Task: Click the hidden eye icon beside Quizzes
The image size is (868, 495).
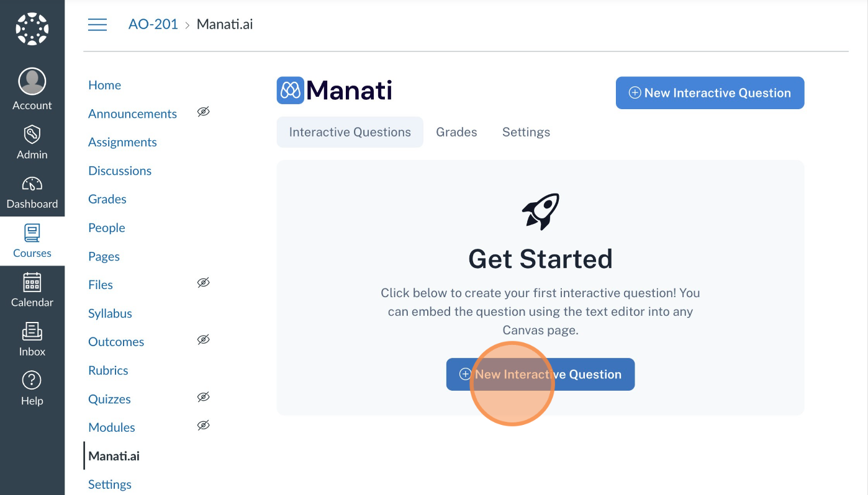Action: tap(203, 397)
